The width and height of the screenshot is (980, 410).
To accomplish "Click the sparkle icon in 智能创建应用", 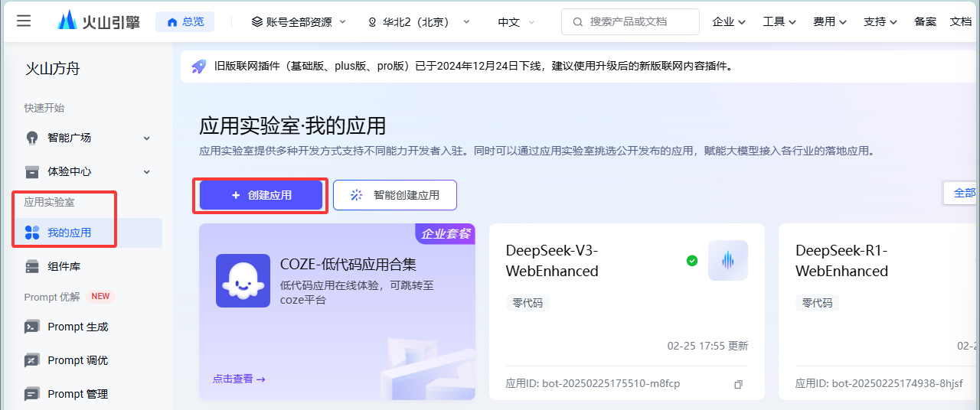I will click(x=356, y=195).
